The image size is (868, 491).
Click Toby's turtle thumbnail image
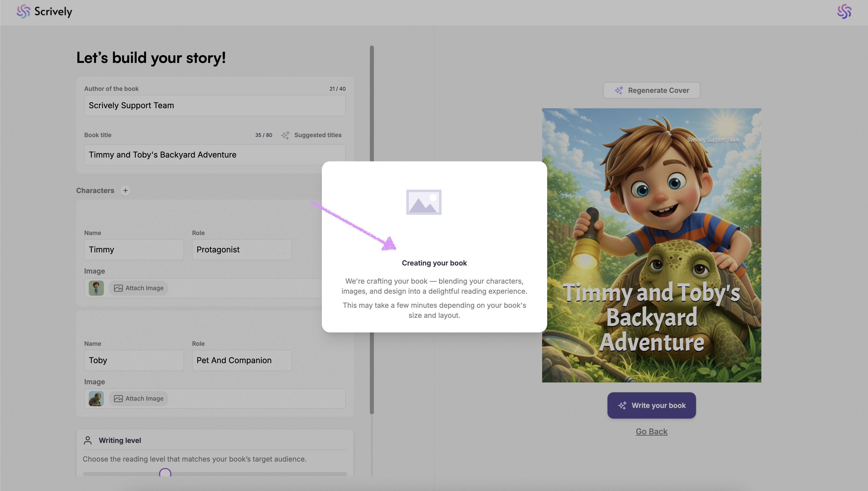[96, 399]
